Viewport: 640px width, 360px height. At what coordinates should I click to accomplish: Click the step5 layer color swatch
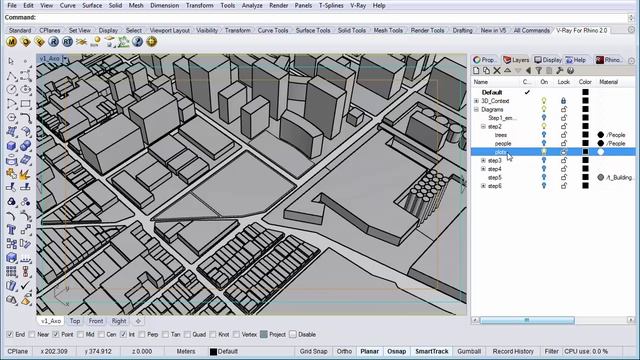click(585, 178)
